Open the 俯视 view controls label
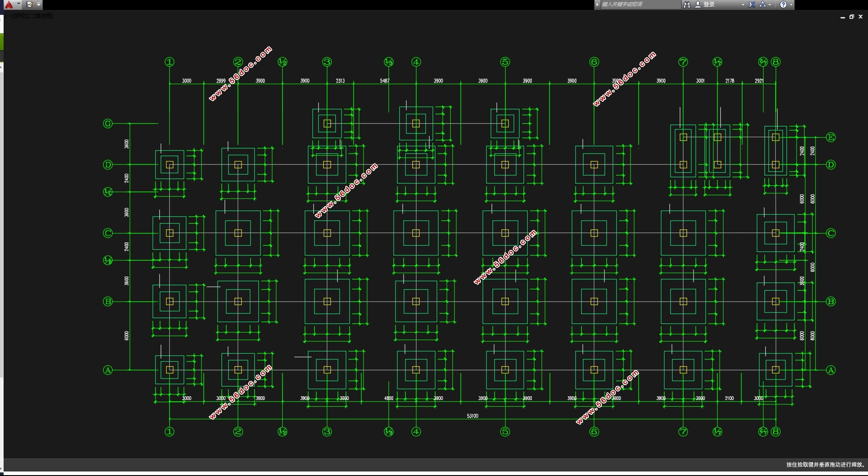The image size is (868, 476). tap(20, 16)
